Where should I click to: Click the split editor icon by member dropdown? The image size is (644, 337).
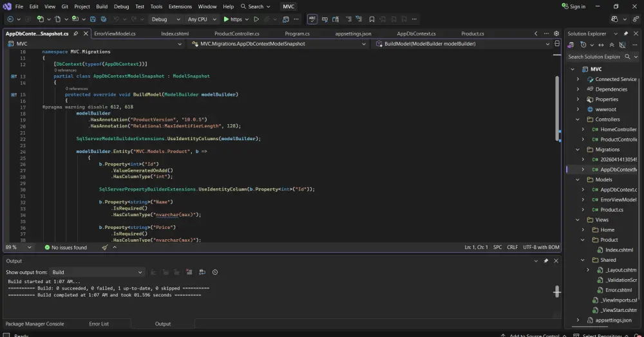[557, 44]
